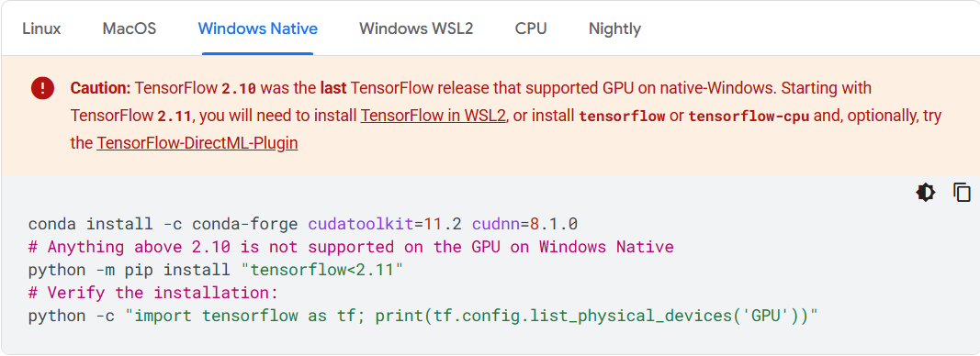Click the python -c import tensorflow line
This screenshot has width=980, height=356.
coord(423,316)
